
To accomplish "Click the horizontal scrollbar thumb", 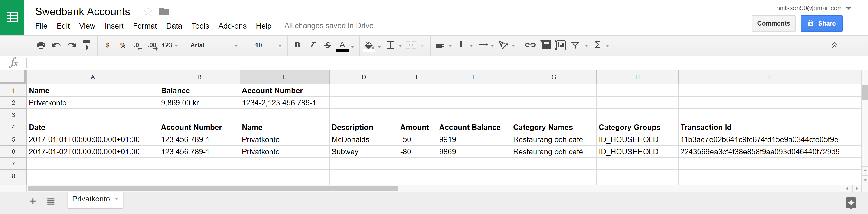I will pos(212,188).
